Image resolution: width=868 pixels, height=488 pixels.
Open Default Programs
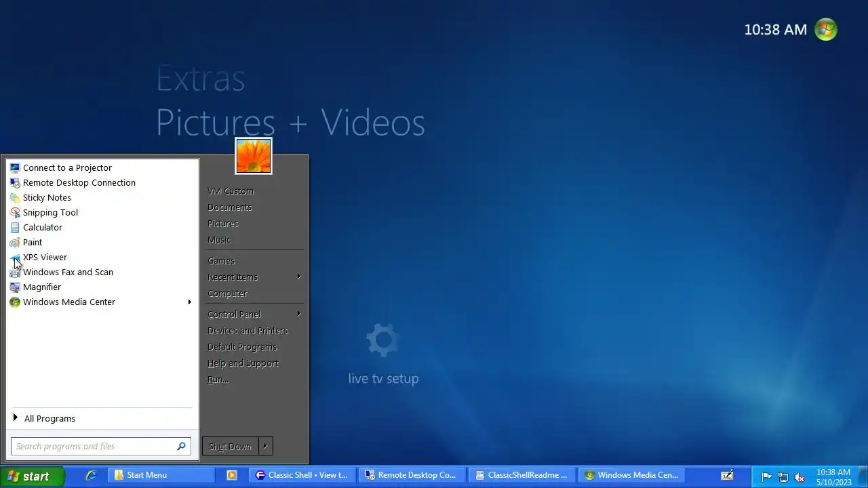[242, 347]
